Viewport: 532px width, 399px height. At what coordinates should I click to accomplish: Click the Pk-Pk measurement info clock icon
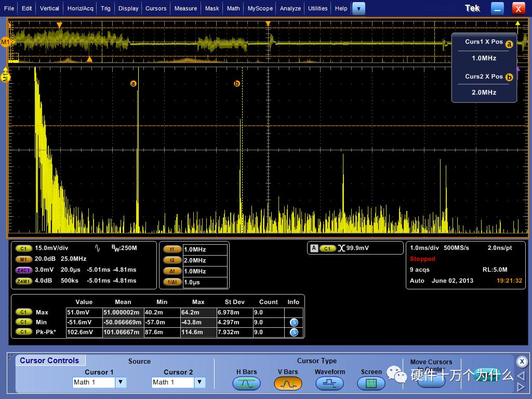[x=294, y=332]
